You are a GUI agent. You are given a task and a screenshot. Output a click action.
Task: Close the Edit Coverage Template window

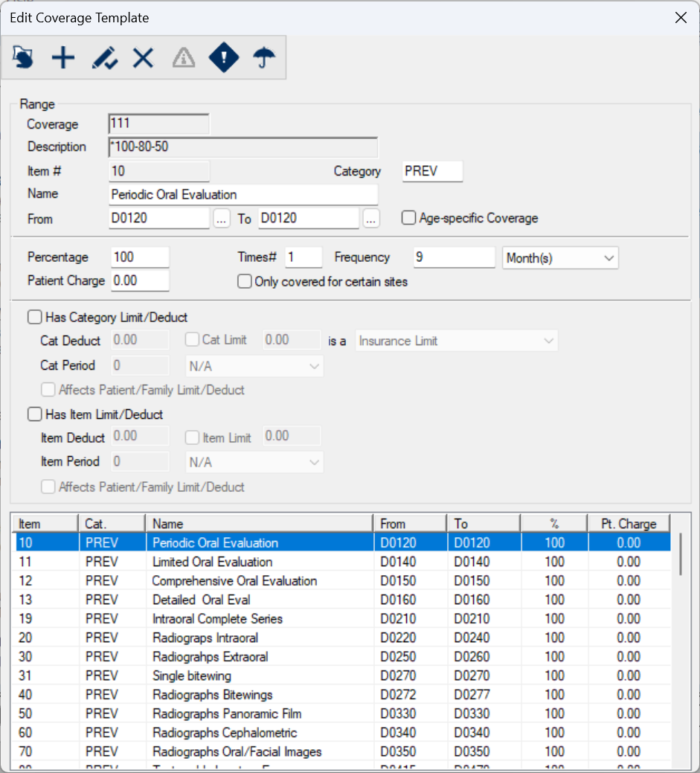pos(680,18)
